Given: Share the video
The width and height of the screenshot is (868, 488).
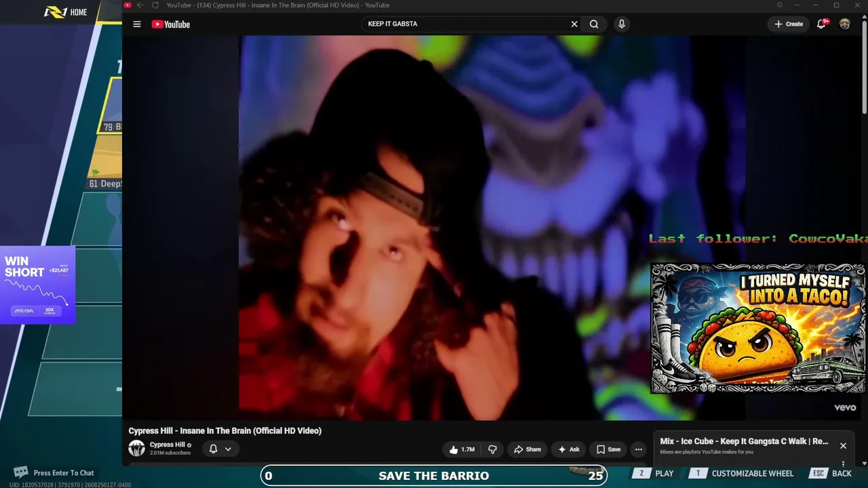Looking at the screenshot, I should pos(527,449).
